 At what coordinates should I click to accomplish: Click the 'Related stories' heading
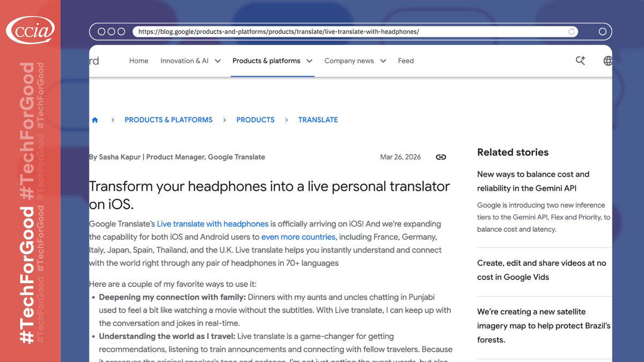[x=513, y=152]
